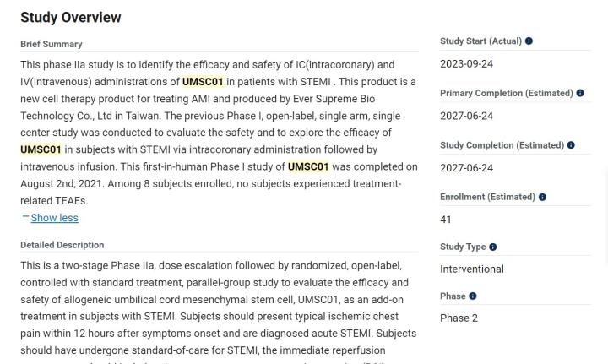
Task: Click the Study Overview heading
Action: tap(71, 17)
